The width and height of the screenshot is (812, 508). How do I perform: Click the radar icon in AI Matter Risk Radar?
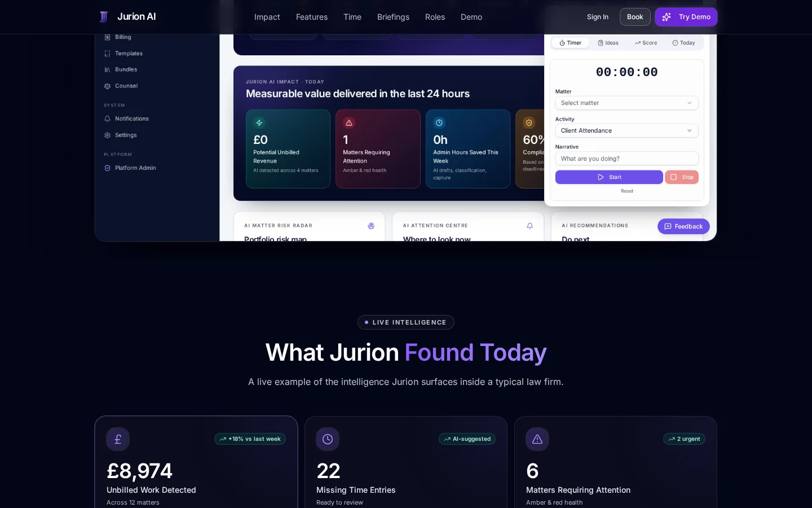(371, 226)
